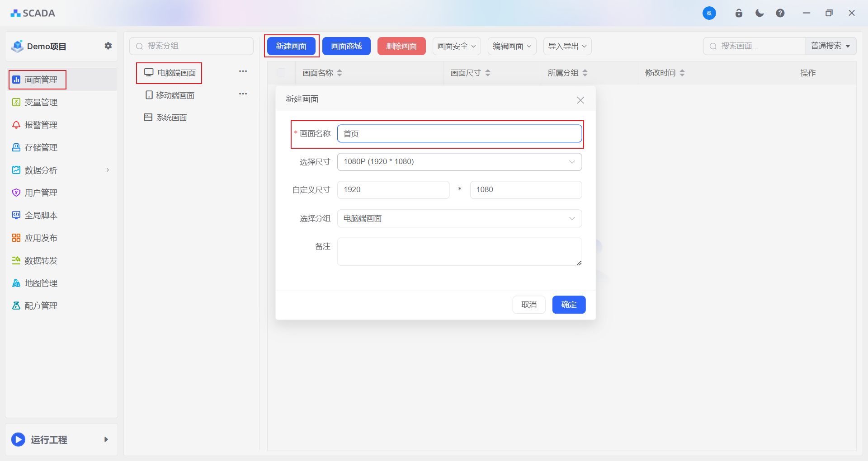The image size is (868, 461).
Task: Close the 新建画面 dialog with X
Action: (x=580, y=100)
